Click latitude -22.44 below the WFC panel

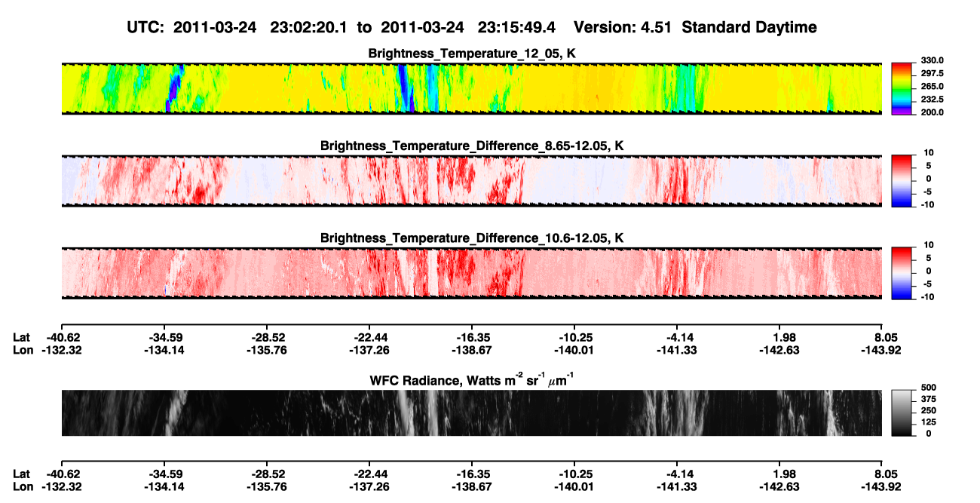click(369, 474)
